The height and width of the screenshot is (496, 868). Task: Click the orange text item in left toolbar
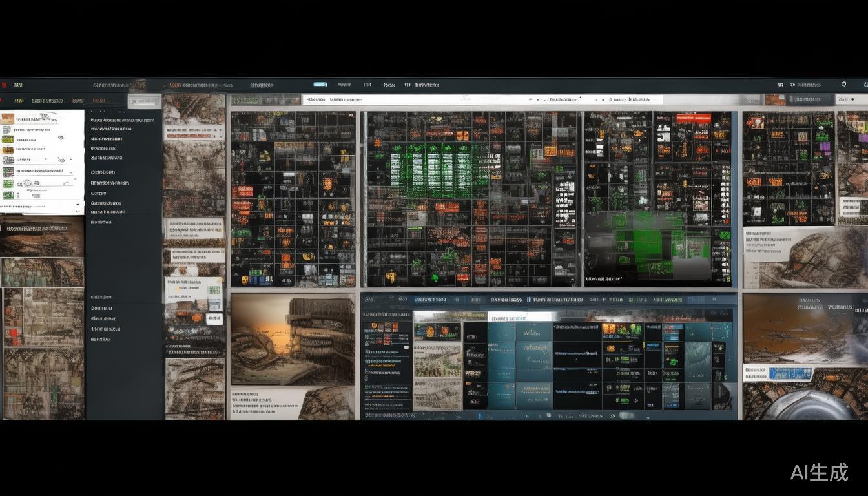pyautogui.click(x=99, y=101)
